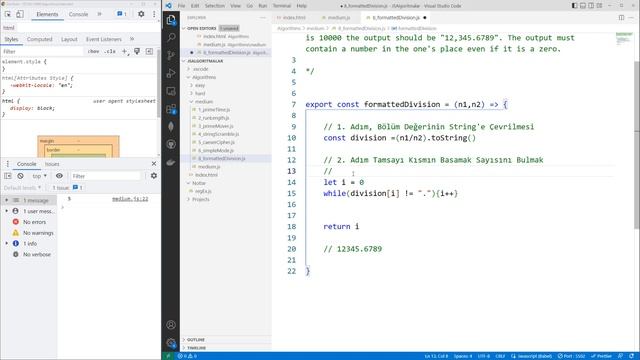This screenshot has width=640, height=360.
Task: Switch to the Console tab in top DevTools bar
Action: pos(78,14)
